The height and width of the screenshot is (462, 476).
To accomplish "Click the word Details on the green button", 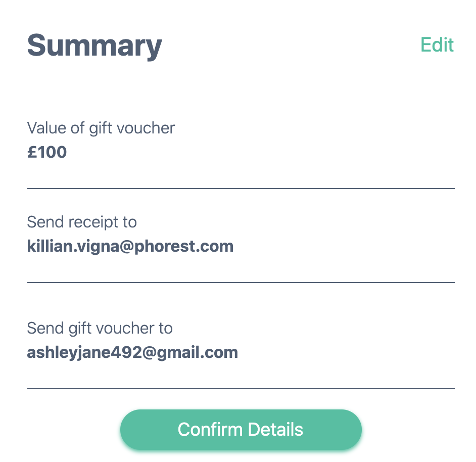I will point(275,430).
